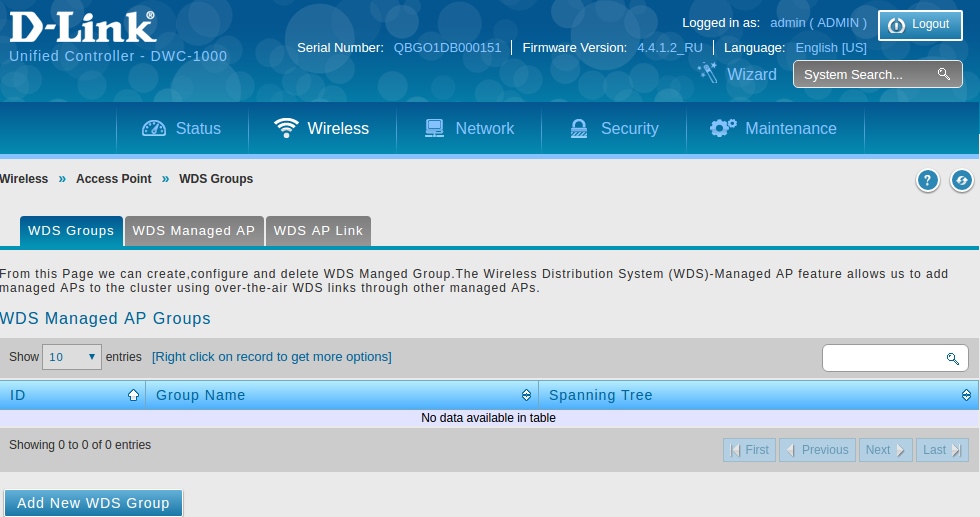980x517 pixels.
Task: Switch to the WDS Managed AP tab
Action: (x=194, y=231)
